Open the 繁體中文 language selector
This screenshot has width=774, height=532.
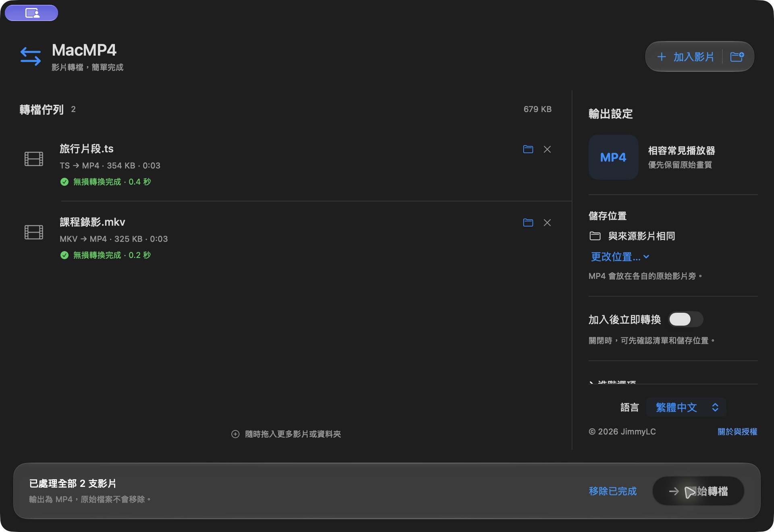[686, 407]
